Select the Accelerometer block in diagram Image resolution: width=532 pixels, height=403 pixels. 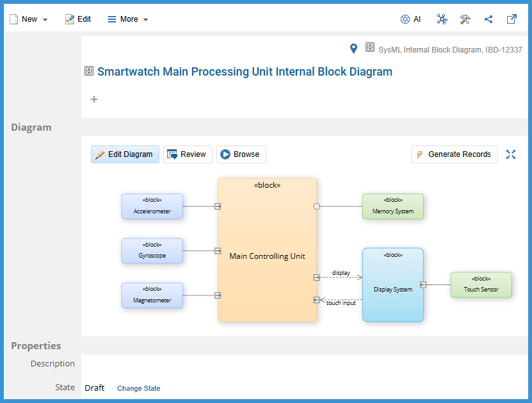click(x=152, y=206)
